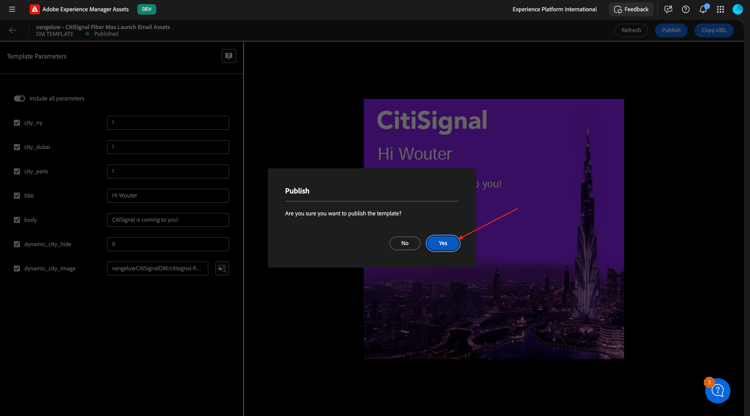Edit the dynamic_city_hide value field
The width and height of the screenshot is (750, 416).
[x=168, y=244]
